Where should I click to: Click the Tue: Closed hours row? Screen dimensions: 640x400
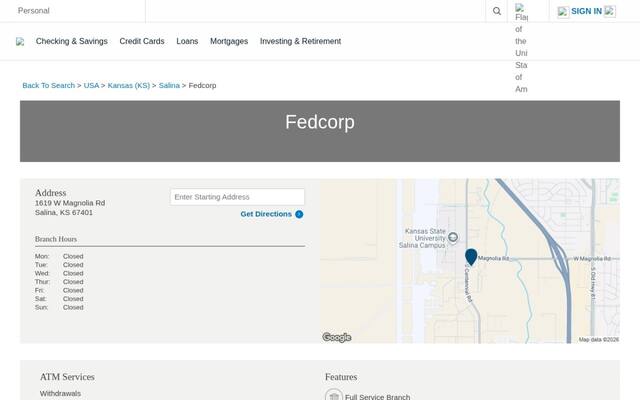point(59,265)
